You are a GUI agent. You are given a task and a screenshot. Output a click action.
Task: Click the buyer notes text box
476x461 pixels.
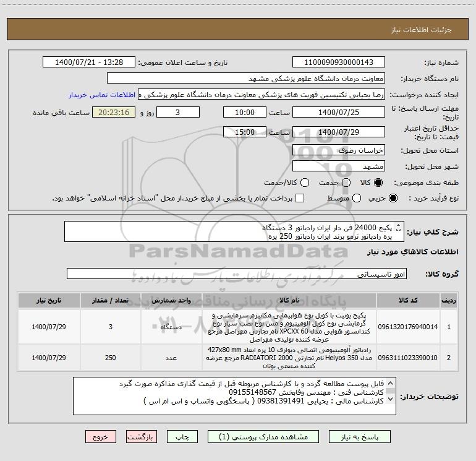[234, 395]
